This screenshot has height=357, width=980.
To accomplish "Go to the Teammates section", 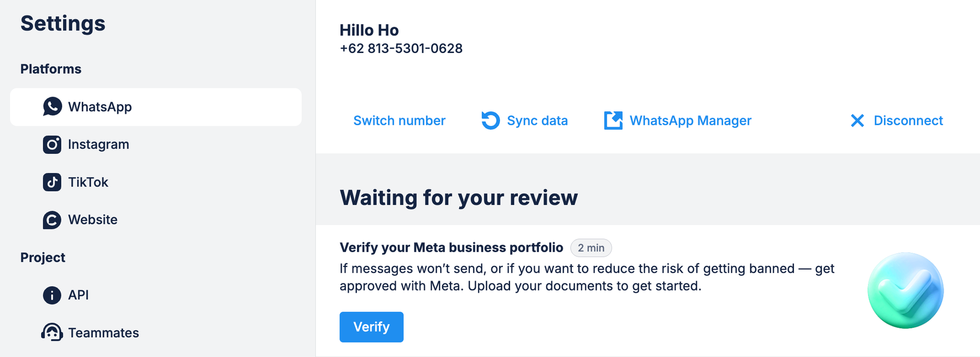I will pyautogui.click(x=103, y=333).
